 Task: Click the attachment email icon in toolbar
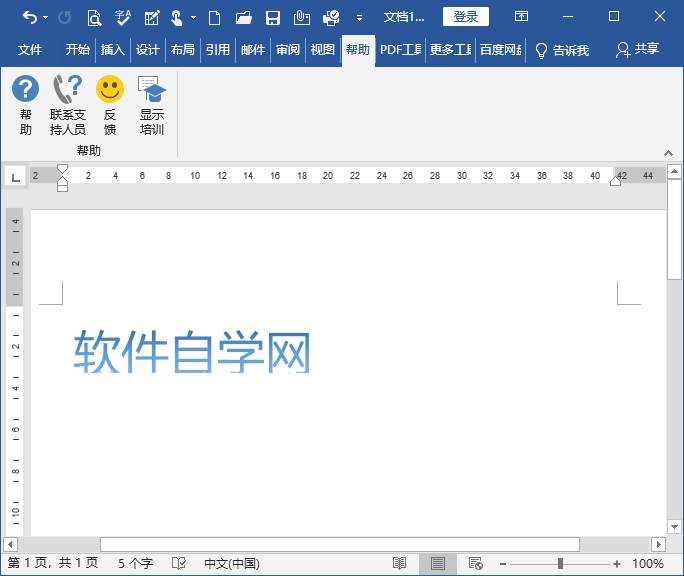[x=301, y=18]
